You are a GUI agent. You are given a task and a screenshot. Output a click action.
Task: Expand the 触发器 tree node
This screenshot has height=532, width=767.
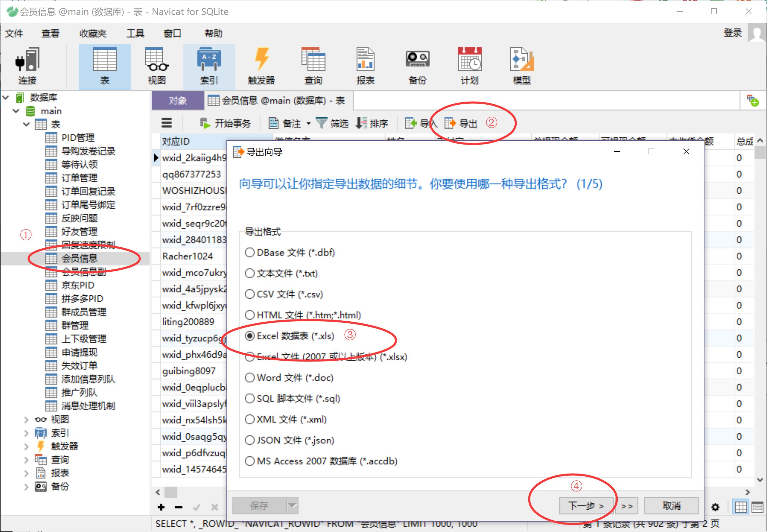(26, 446)
